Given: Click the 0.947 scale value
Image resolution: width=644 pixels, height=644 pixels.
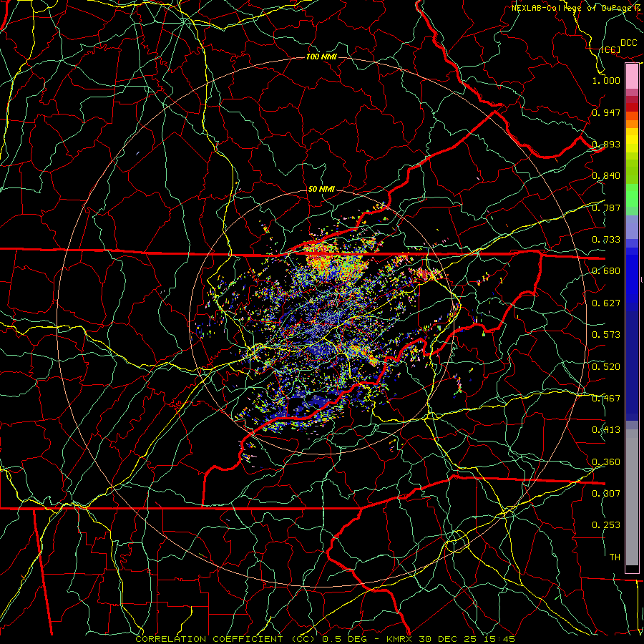Looking at the screenshot, I should [606, 112].
